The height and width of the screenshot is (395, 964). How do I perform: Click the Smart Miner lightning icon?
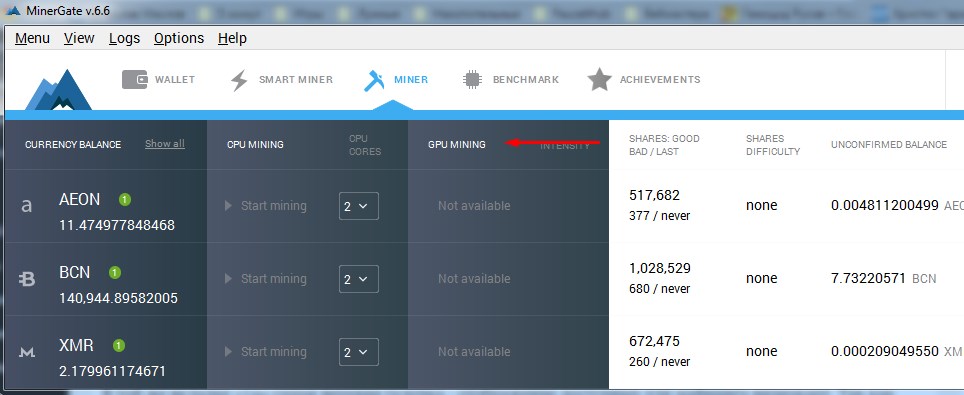[239, 80]
